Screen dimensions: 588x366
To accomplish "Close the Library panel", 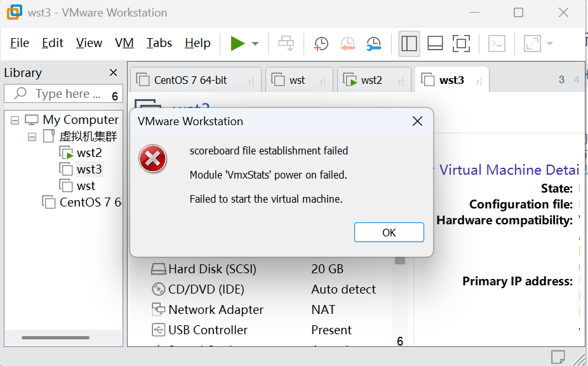I will (x=113, y=72).
